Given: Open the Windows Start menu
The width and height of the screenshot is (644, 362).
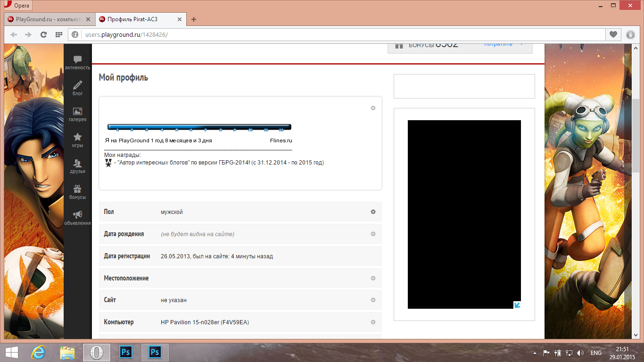Looking at the screenshot, I should pos(11,353).
